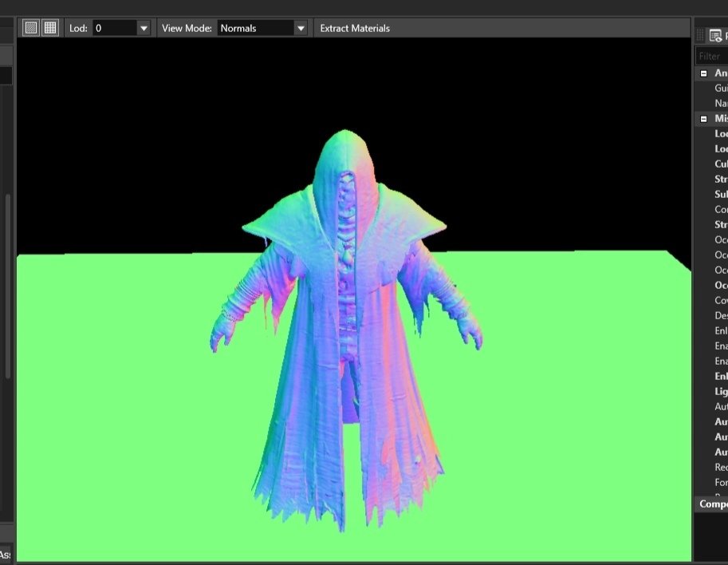Screen dimensions: 728x565
Task: Open the View Mode dropdown arrow
Action: pyautogui.click(x=301, y=28)
